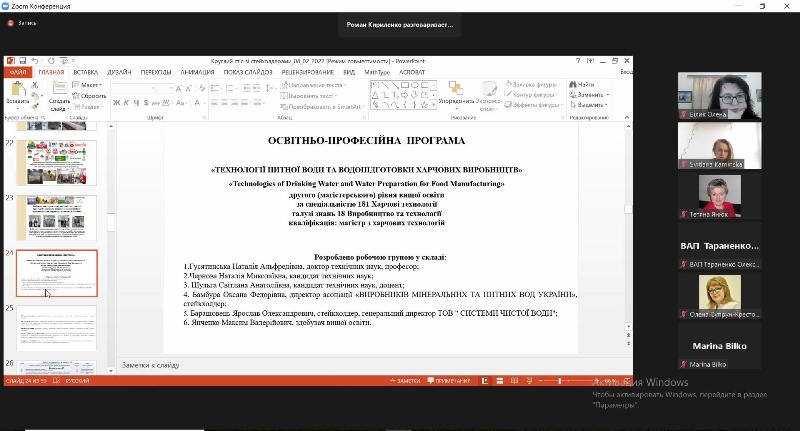Toggle Italic (К) formatting

126,103
